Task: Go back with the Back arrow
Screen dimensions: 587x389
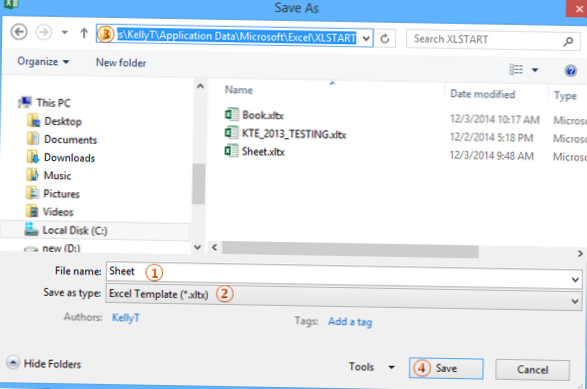Action: click(x=19, y=32)
